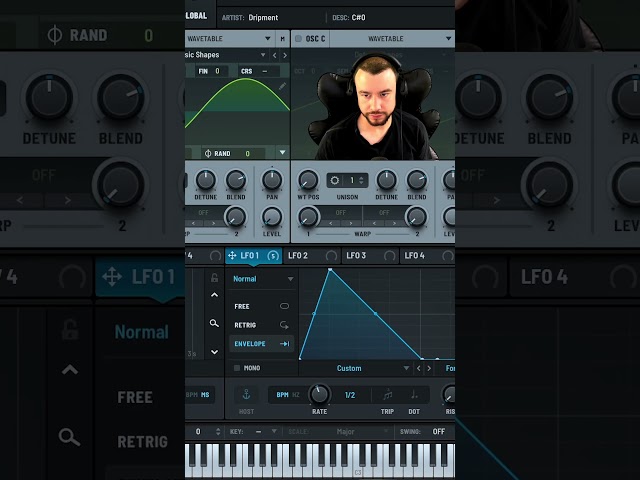Click the phase icon next to RAND
Viewport: 640px width, 480px height.
[x=208, y=153]
